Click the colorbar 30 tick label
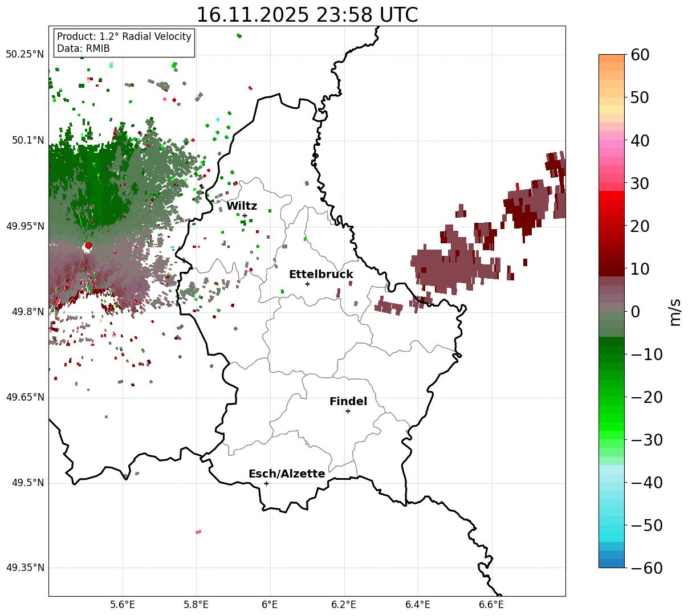Viewport: 688px width, 616px height. 639,183
